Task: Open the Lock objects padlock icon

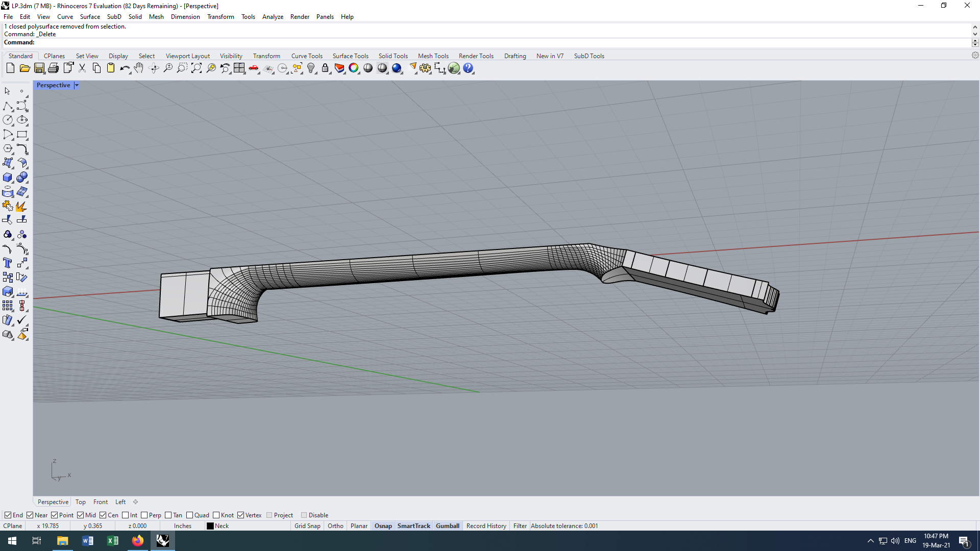Action: (x=325, y=68)
